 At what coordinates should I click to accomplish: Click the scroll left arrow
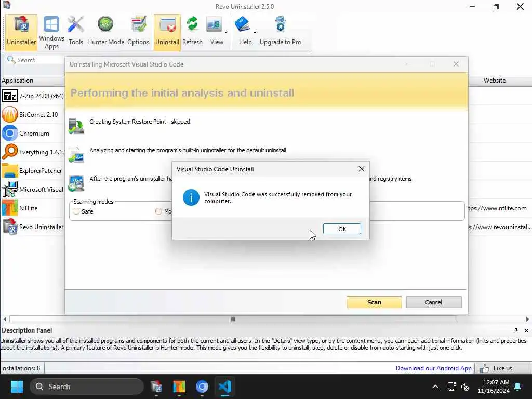point(5,319)
